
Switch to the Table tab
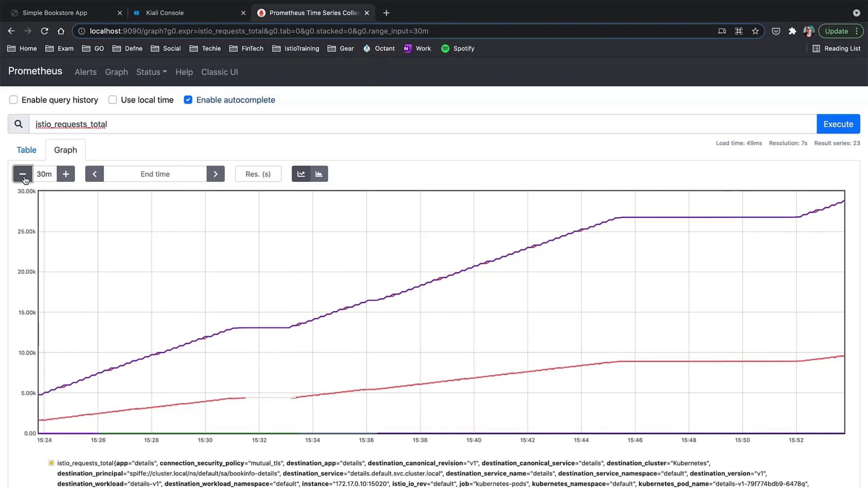tap(26, 150)
